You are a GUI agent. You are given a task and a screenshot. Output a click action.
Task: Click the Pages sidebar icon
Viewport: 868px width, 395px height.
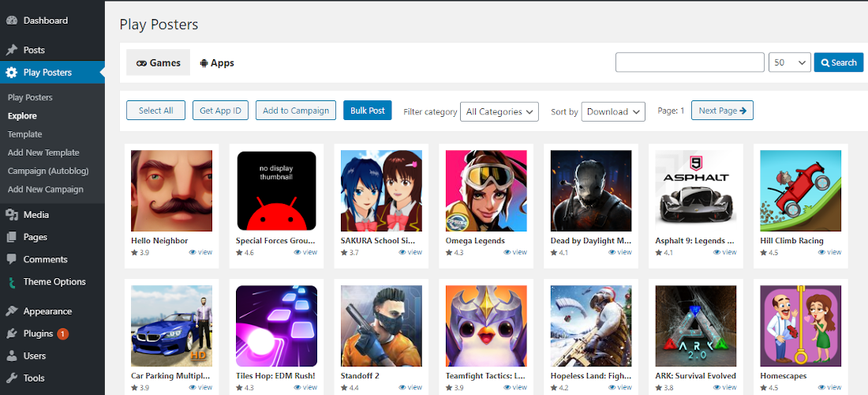tap(11, 237)
